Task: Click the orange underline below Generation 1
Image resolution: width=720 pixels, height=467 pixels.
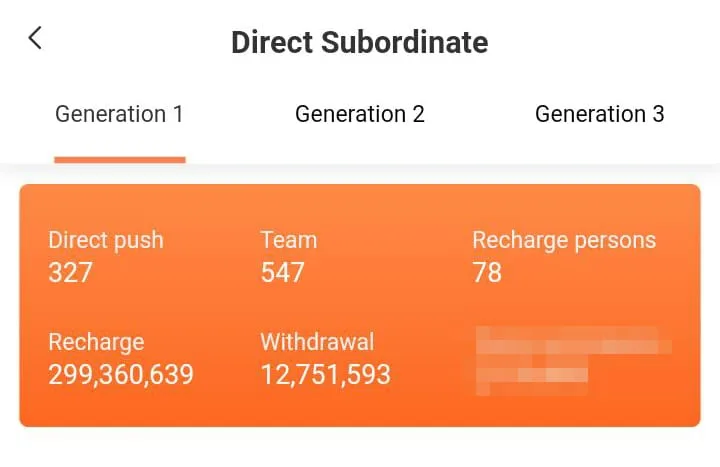Action: (x=120, y=159)
